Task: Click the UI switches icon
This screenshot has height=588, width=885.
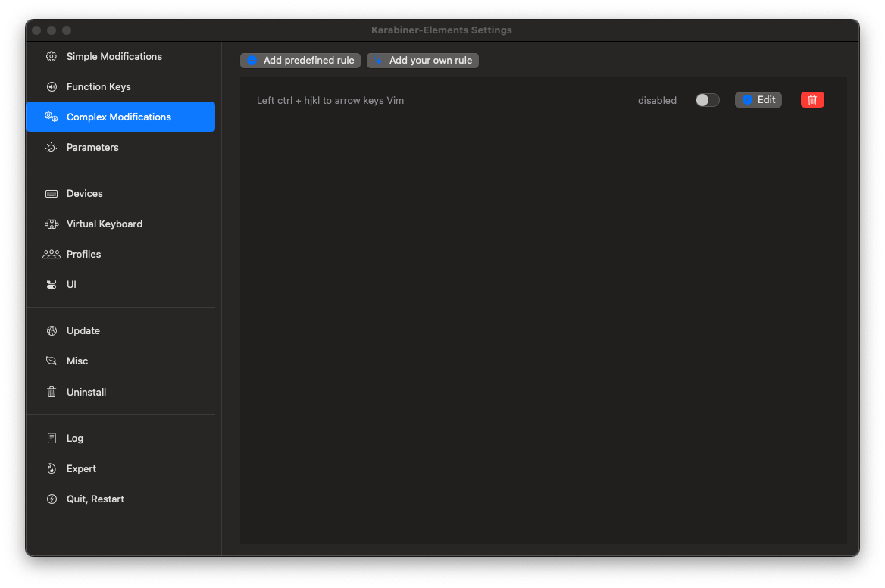Action: pyautogui.click(x=52, y=284)
